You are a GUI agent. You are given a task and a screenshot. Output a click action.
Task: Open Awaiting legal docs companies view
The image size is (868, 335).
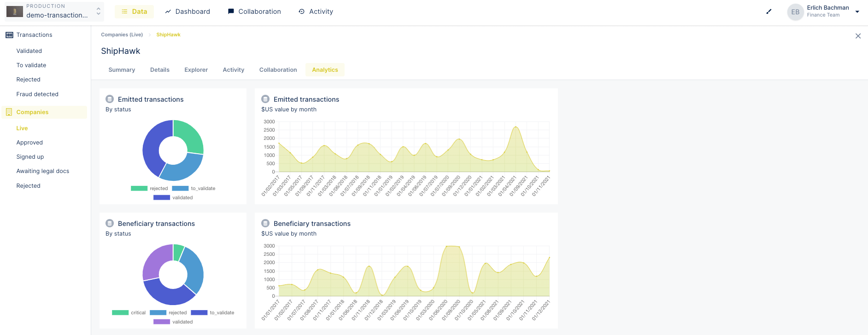[43, 171]
